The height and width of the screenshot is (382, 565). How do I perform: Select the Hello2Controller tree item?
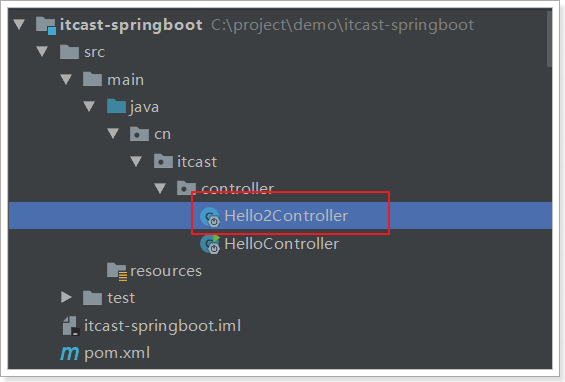coord(280,216)
